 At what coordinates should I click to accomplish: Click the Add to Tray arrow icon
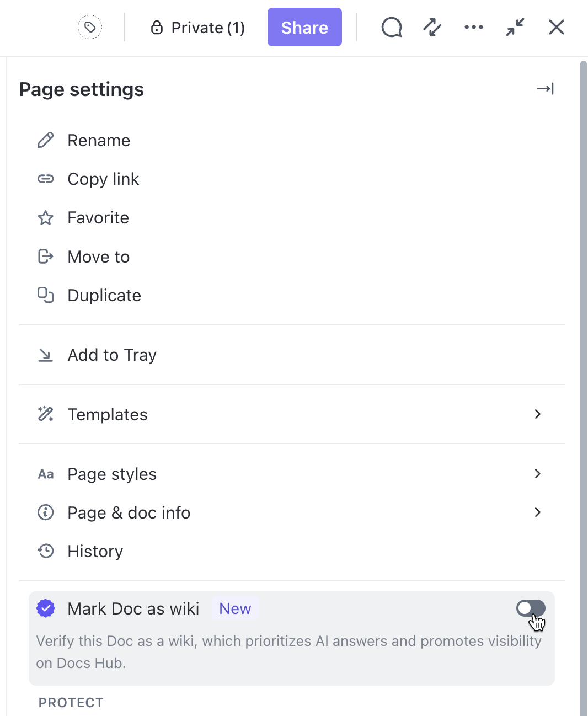click(x=45, y=355)
